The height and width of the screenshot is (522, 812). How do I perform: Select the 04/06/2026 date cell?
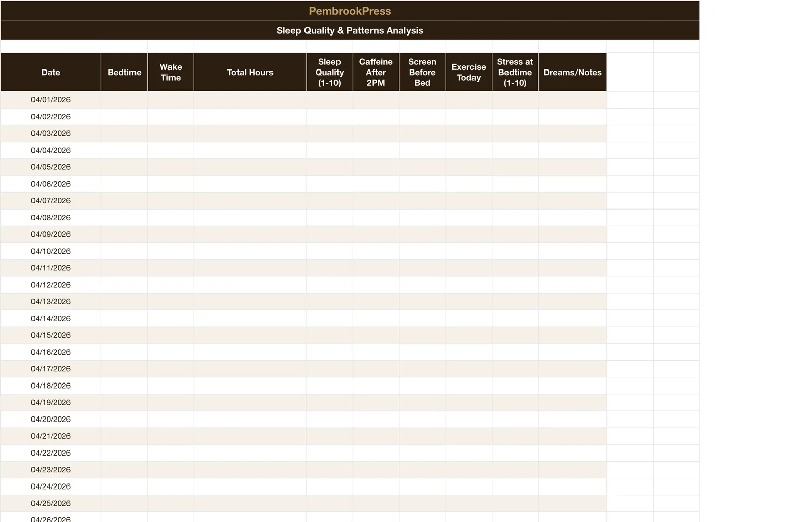51,184
